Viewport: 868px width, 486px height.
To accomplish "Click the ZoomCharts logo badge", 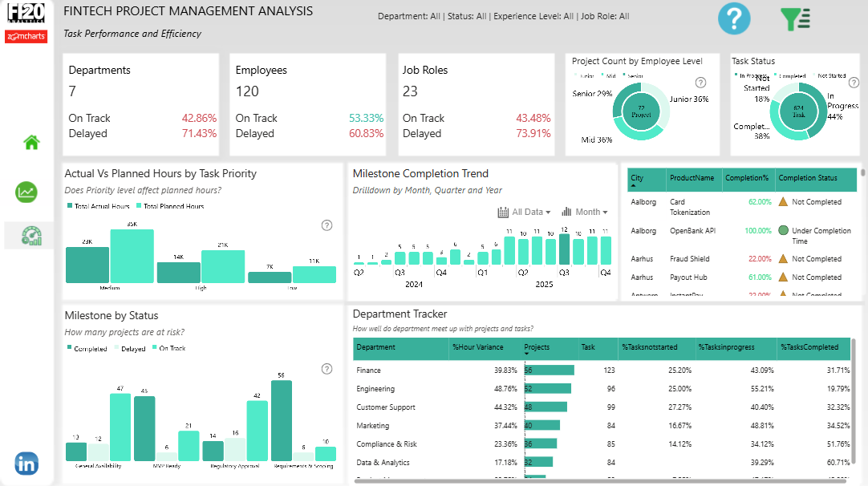I will coord(26,37).
